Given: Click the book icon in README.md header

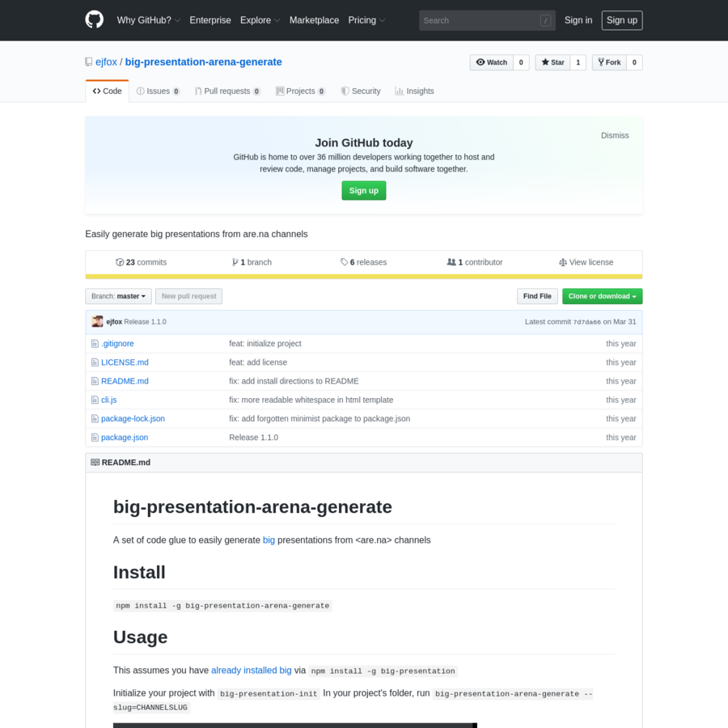Looking at the screenshot, I should coord(95,463).
